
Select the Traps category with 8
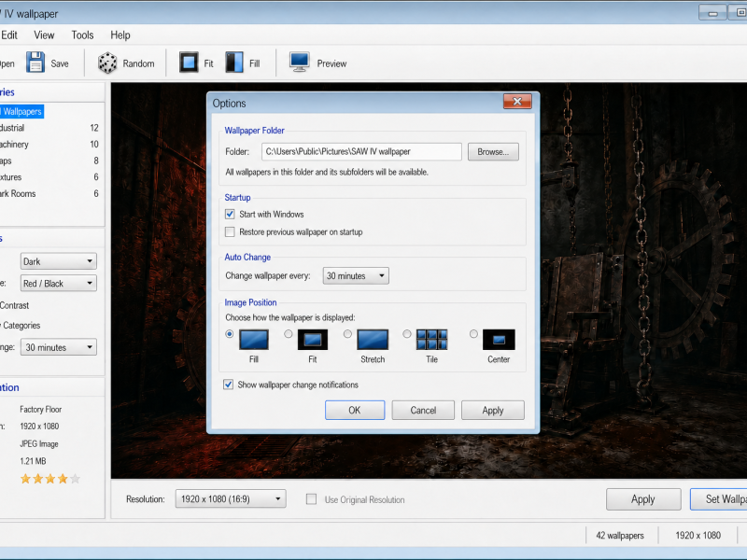(50, 161)
